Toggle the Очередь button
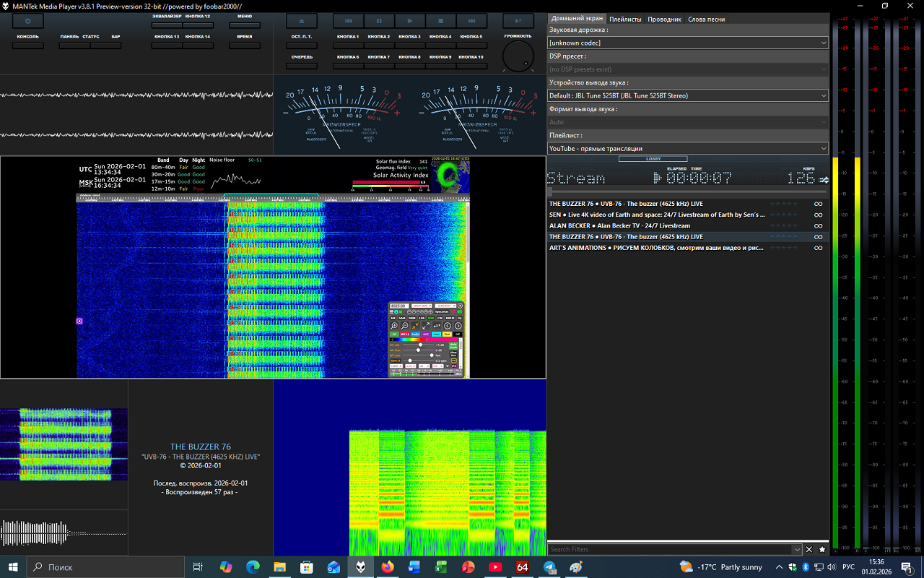This screenshot has height=578, width=924. tap(302, 66)
